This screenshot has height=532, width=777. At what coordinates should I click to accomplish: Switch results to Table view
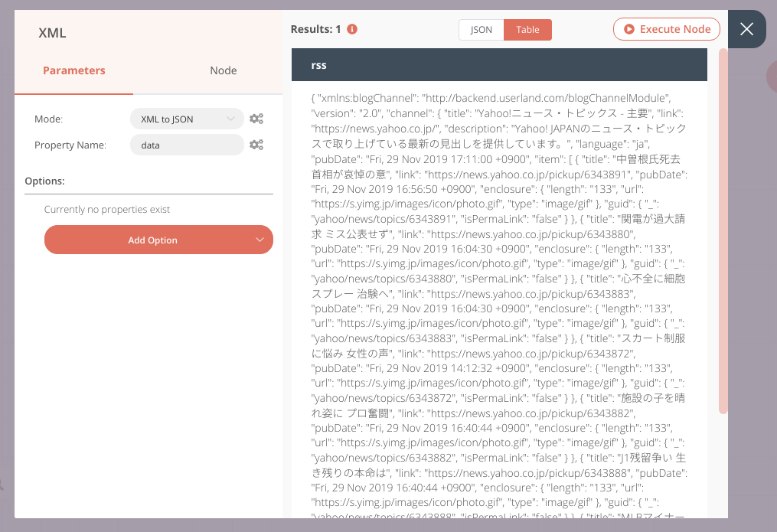coord(526,29)
